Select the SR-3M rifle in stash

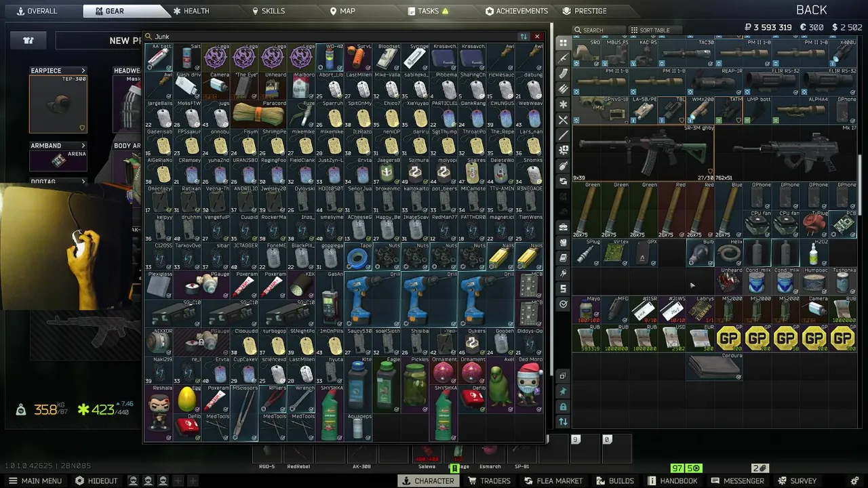pos(643,152)
